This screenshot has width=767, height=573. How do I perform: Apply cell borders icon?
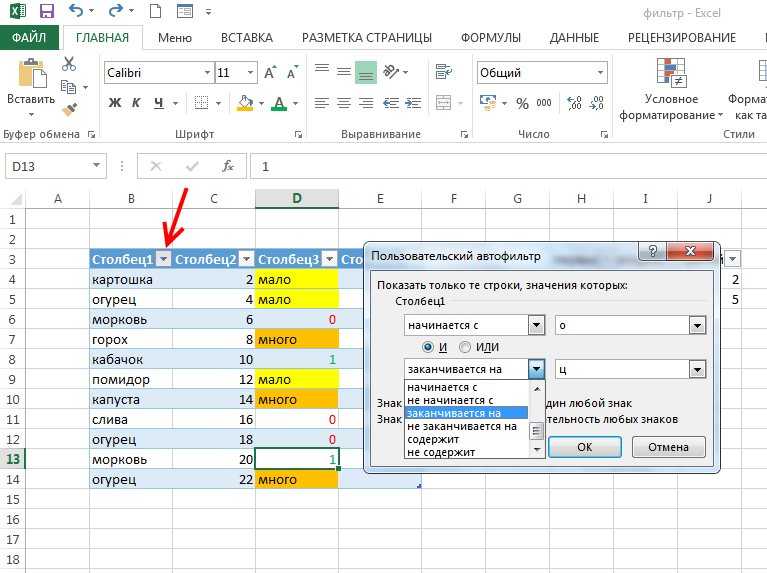click(201, 103)
